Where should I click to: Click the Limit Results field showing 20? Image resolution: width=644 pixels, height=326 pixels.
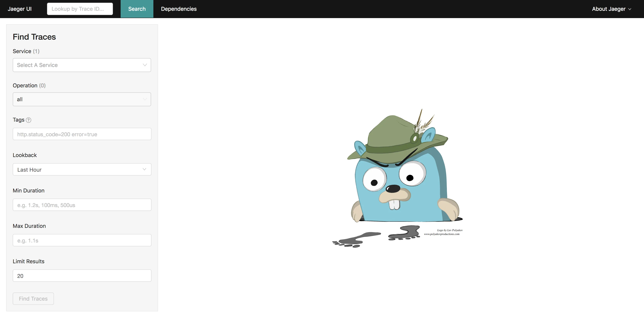click(x=82, y=276)
